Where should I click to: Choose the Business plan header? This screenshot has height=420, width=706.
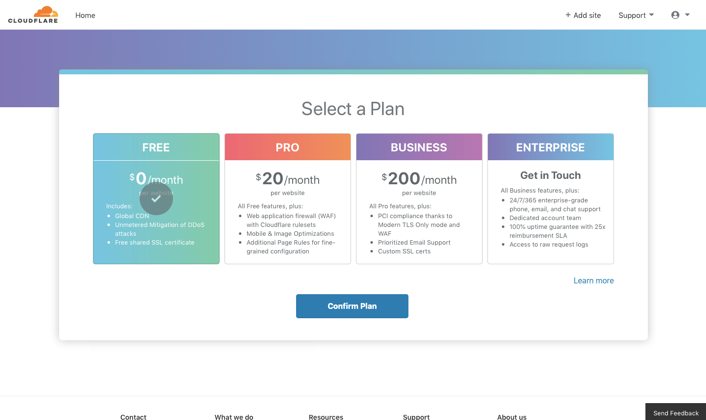tap(419, 147)
